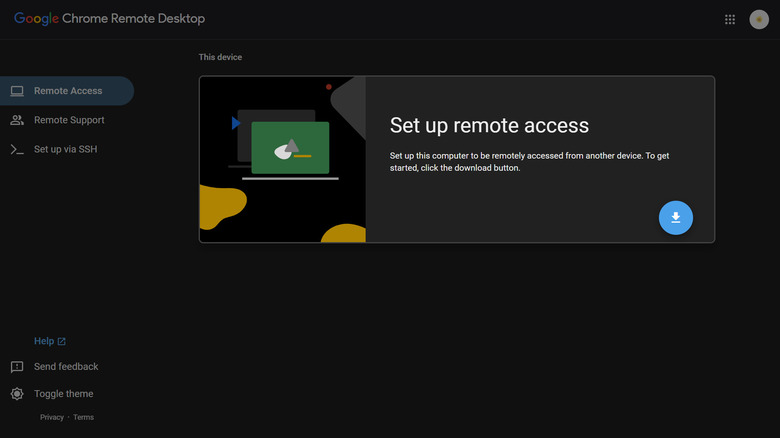The image size is (780, 438).
Task: Click the Toggle theme gear icon
Action: (x=17, y=394)
